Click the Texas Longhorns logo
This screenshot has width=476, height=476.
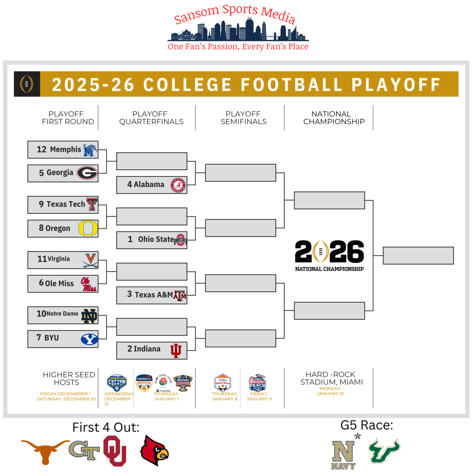coord(45,451)
